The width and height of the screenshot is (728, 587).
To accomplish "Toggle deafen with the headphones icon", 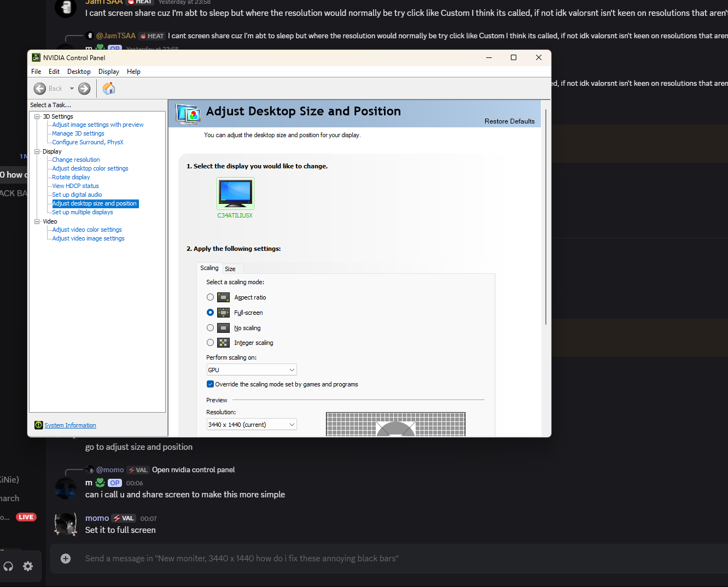I will [x=8, y=566].
